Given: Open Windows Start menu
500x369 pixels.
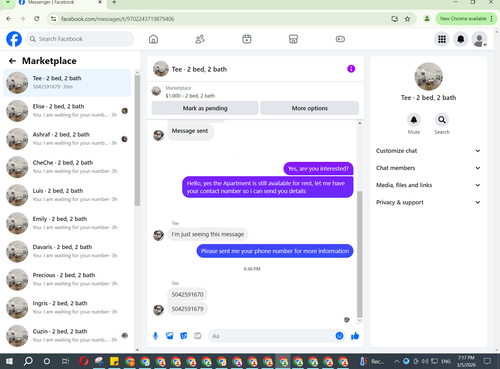Looking at the screenshot, I should 9,361.
